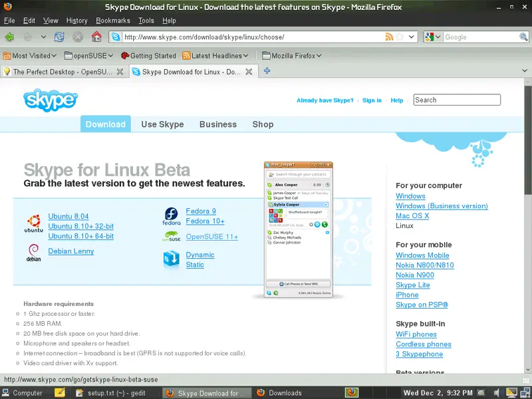Click the Firefox tray icon in panel

point(352,392)
